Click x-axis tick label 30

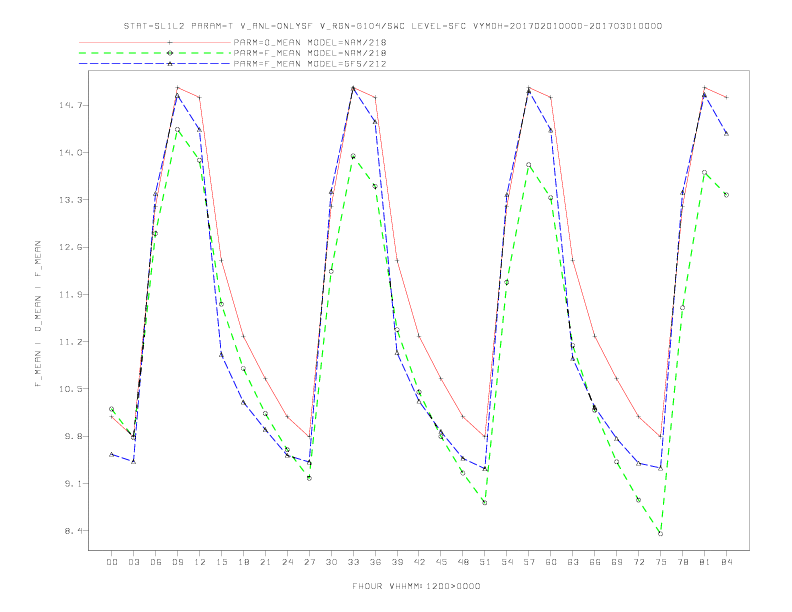331,562
